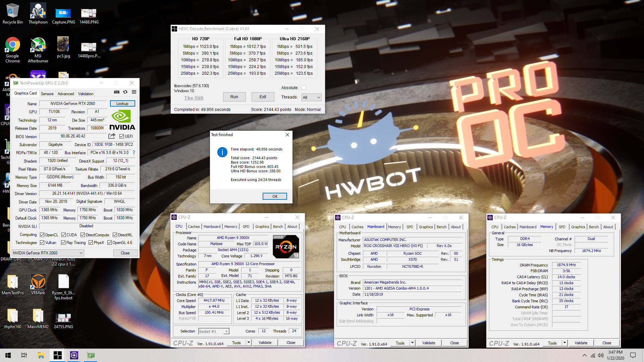This screenshot has height=362, width=644.
Task: Click the Lookup button in GPU-Z
Action: [x=122, y=104]
